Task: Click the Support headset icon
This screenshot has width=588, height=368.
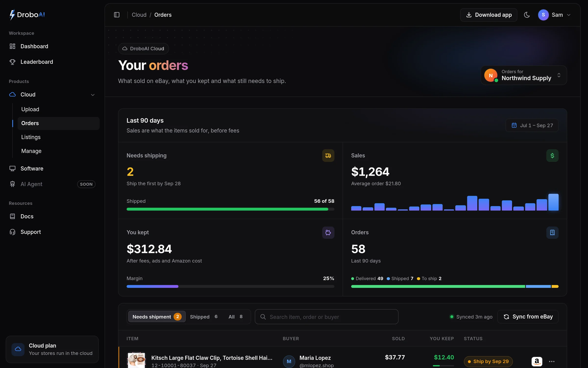Action: click(12, 232)
